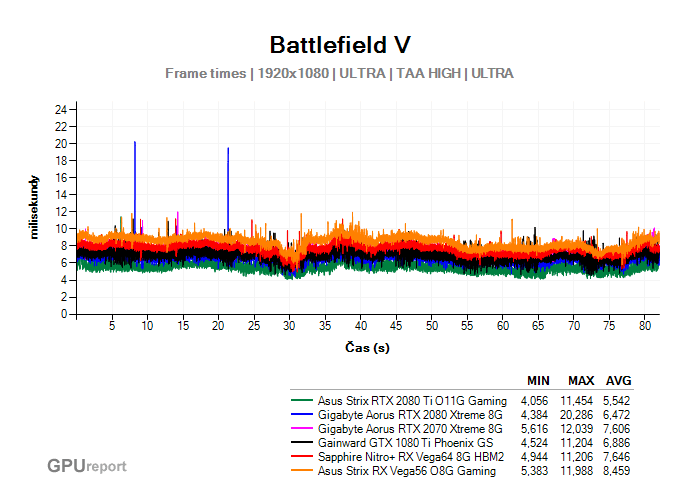Image resolution: width=680 pixels, height=500 pixels.
Task: Click the 11,204 maximum value
Action: pyautogui.click(x=576, y=443)
